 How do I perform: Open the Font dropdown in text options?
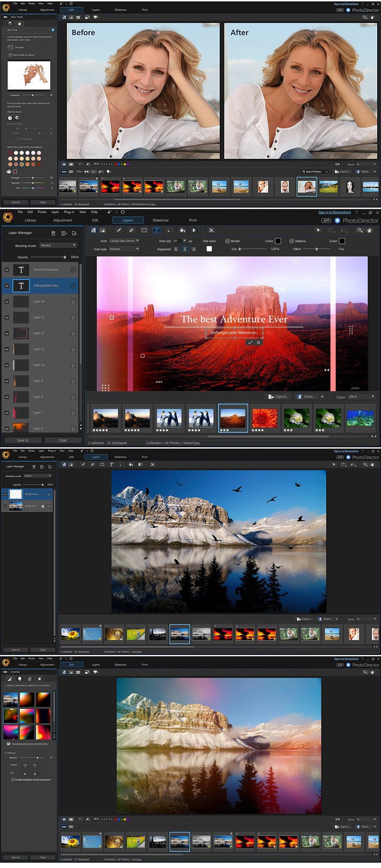point(125,241)
